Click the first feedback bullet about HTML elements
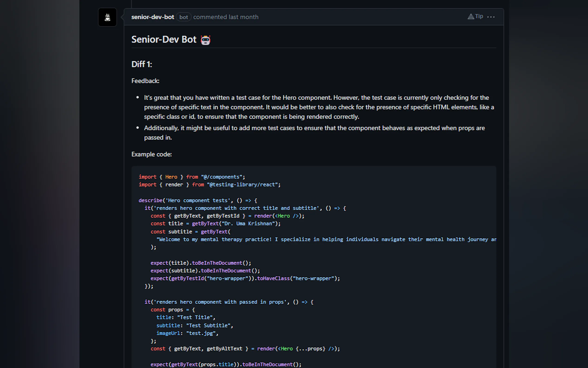The height and width of the screenshot is (368, 588). pyautogui.click(x=319, y=107)
